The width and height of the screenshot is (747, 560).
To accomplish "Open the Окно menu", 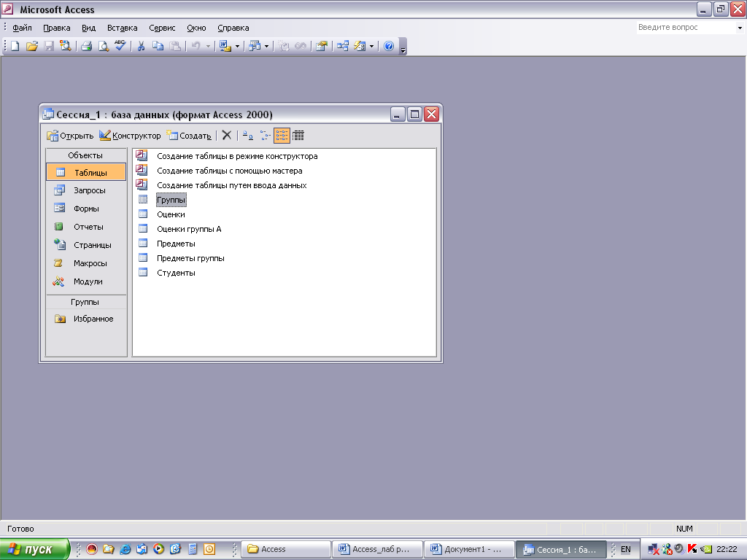I will tap(196, 28).
